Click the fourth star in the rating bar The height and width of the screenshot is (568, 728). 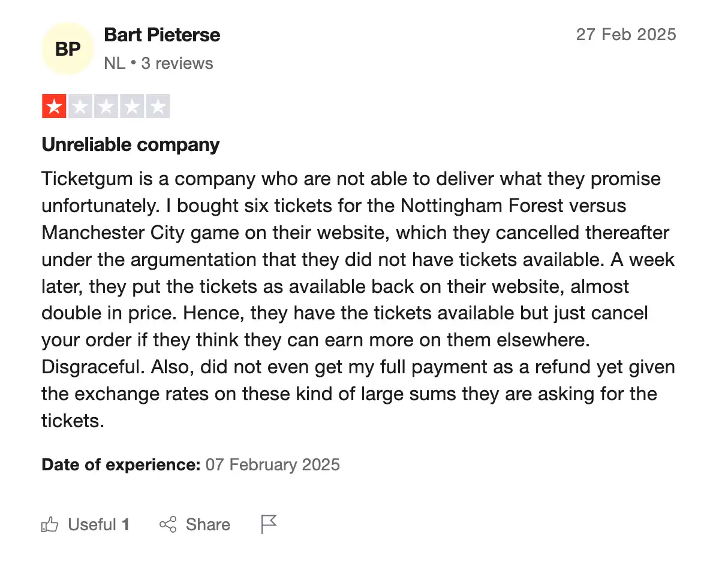click(132, 106)
